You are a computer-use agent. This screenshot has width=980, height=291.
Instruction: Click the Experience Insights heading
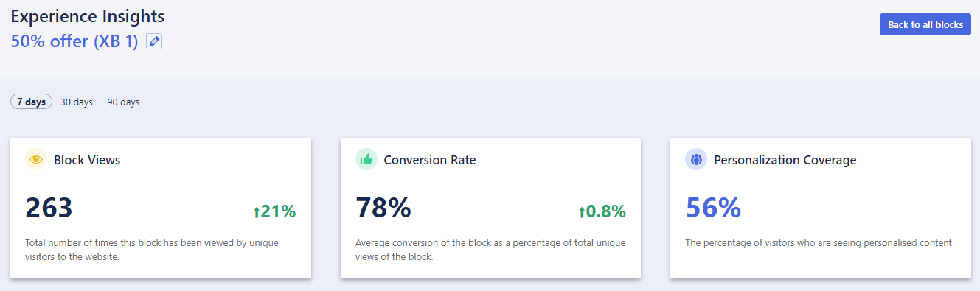click(x=88, y=15)
